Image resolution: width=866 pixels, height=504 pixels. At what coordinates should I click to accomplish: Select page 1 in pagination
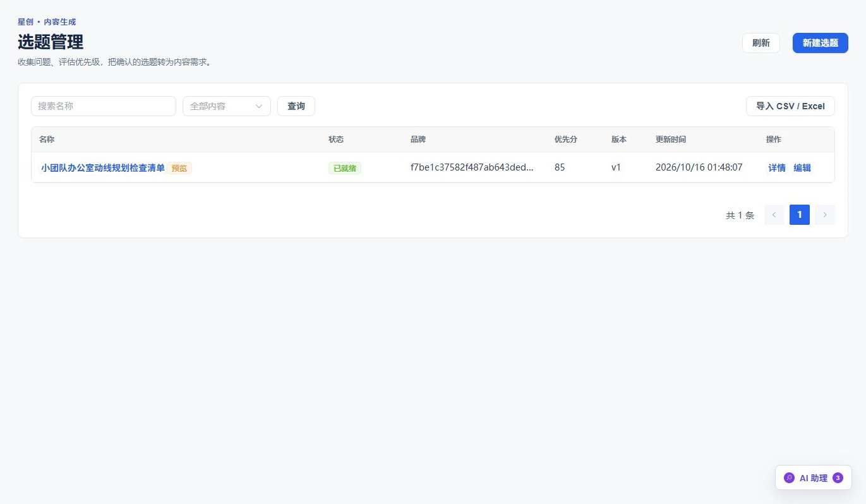(800, 215)
